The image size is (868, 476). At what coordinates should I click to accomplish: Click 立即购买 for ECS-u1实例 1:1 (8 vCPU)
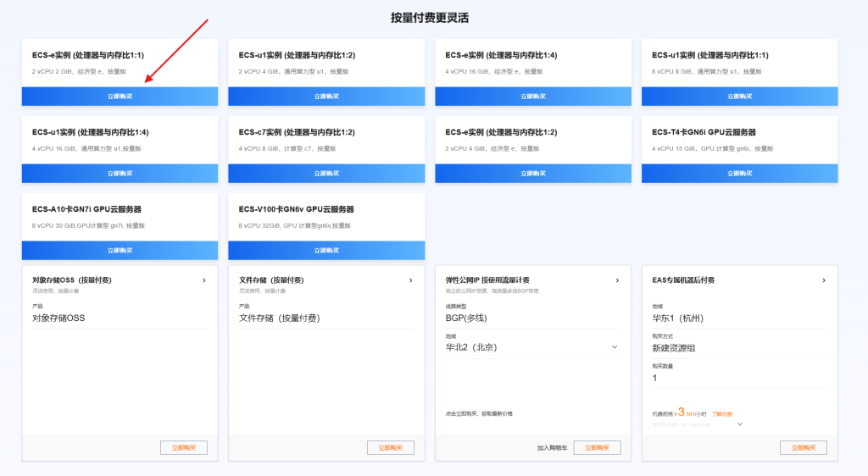(x=740, y=97)
